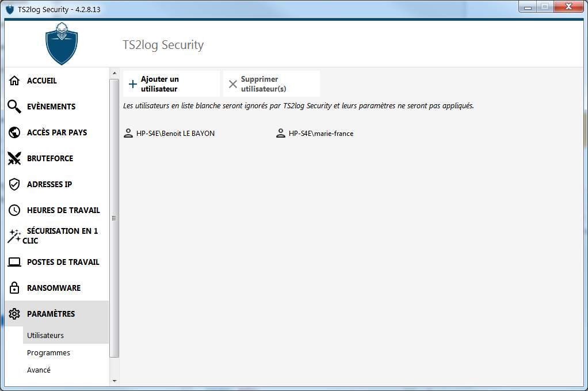Click Ajouter un utilisateur button
The image size is (588, 391).
click(171, 84)
